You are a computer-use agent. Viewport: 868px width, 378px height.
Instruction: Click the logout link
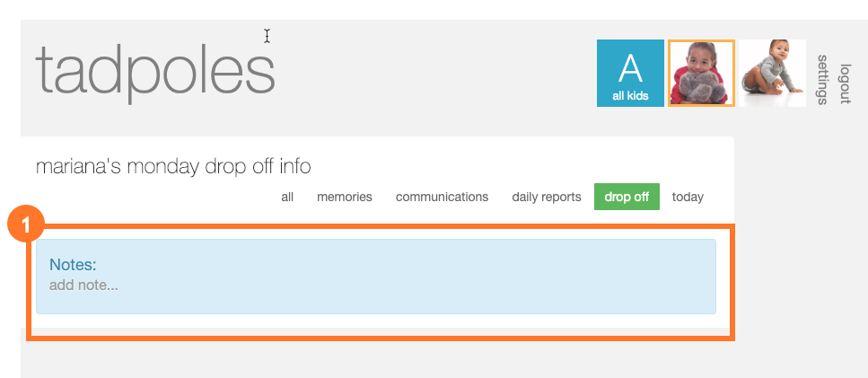point(844,84)
